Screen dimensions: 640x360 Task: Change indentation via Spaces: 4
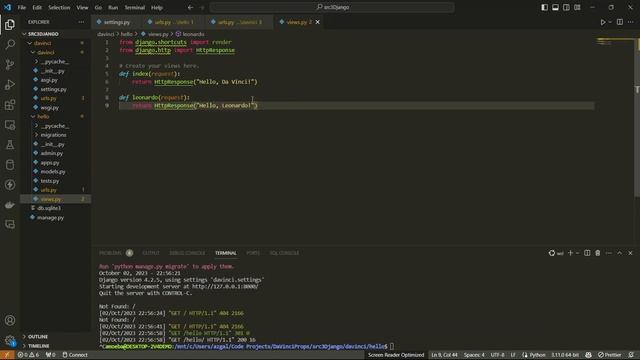[474, 355]
